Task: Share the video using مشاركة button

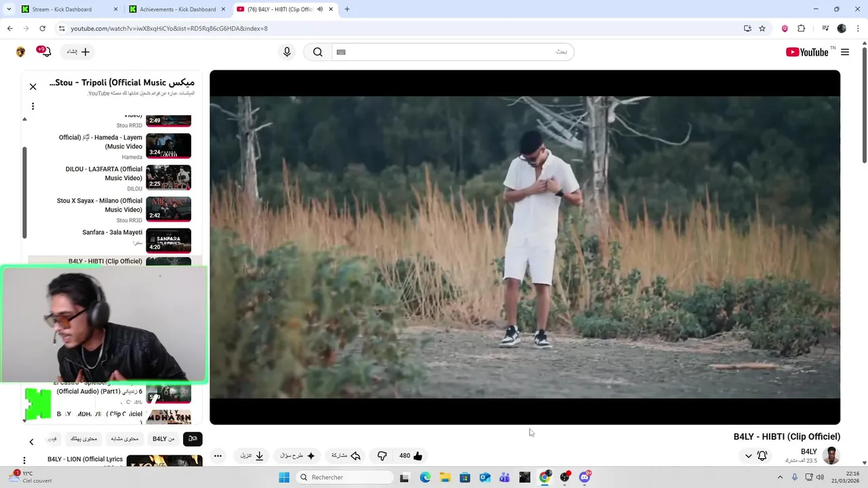Action: pos(346,456)
